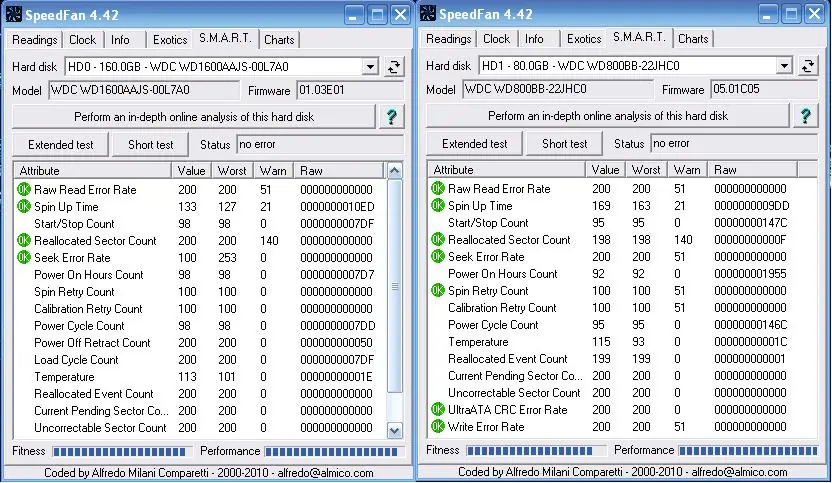
Task: Sort by Attribute column in left window
Action: tap(92, 170)
